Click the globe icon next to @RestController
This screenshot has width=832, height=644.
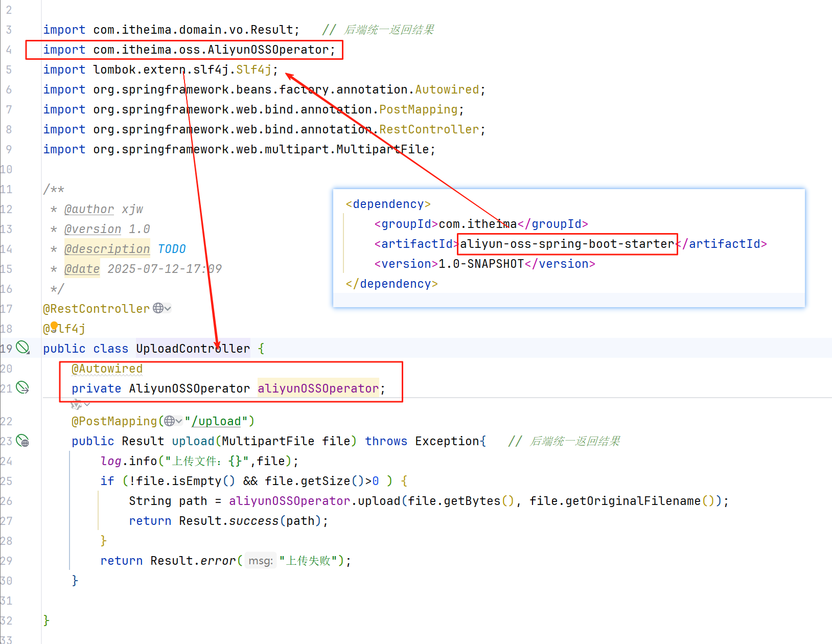click(x=158, y=308)
